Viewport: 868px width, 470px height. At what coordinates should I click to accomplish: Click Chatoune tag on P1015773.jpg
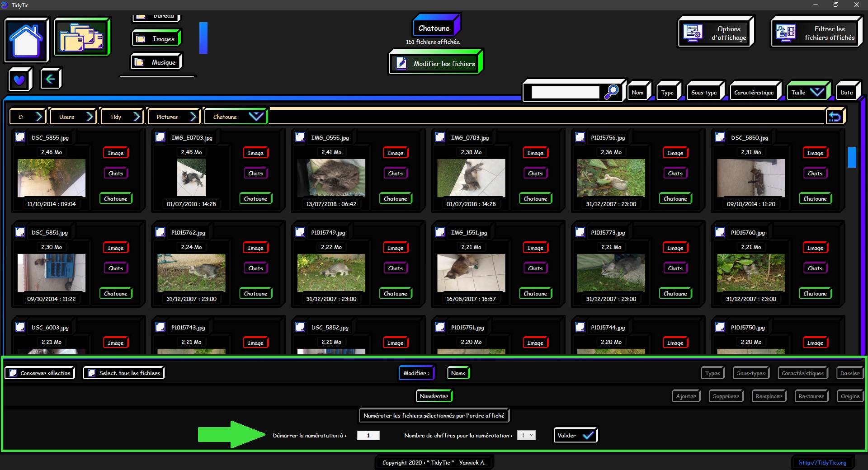click(x=675, y=293)
